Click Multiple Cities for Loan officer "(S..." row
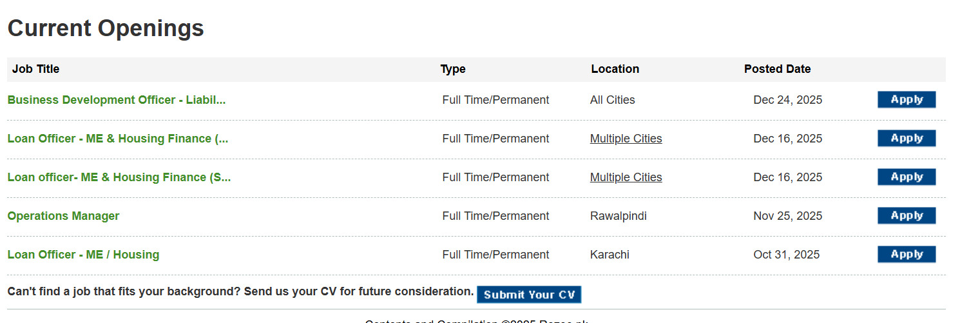 click(x=626, y=177)
